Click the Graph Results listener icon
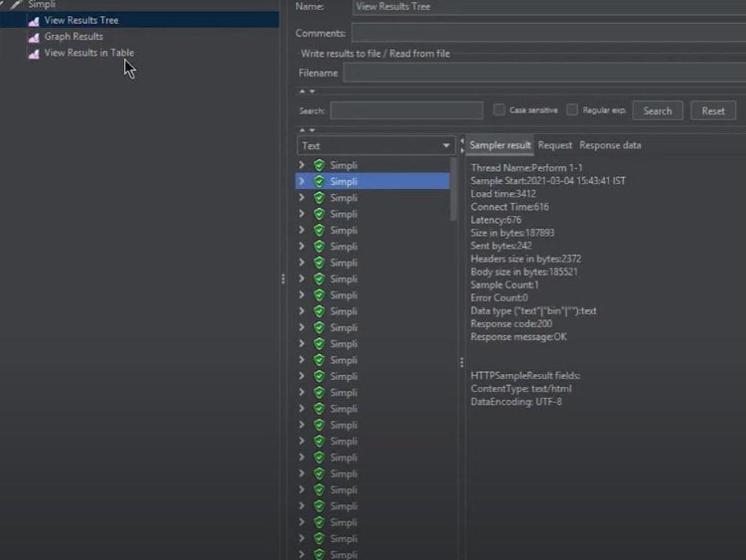Screen dimensions: 746x560 [33, 37]
